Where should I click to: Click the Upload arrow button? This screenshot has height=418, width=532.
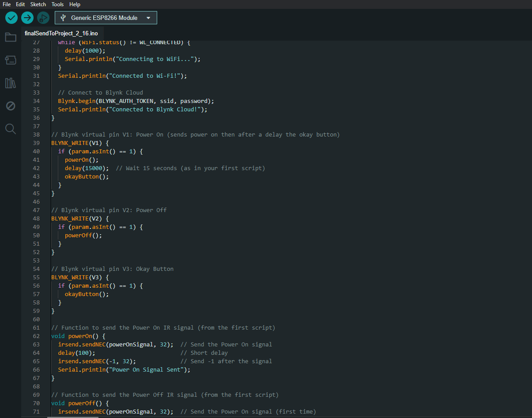pyautogui.click(x=27, y=18)
